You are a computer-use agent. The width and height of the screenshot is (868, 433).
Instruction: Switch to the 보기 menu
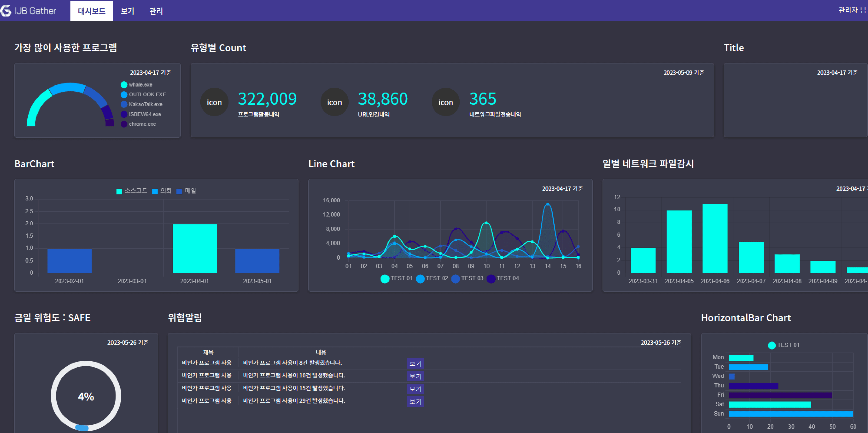[x=127, y=11]
